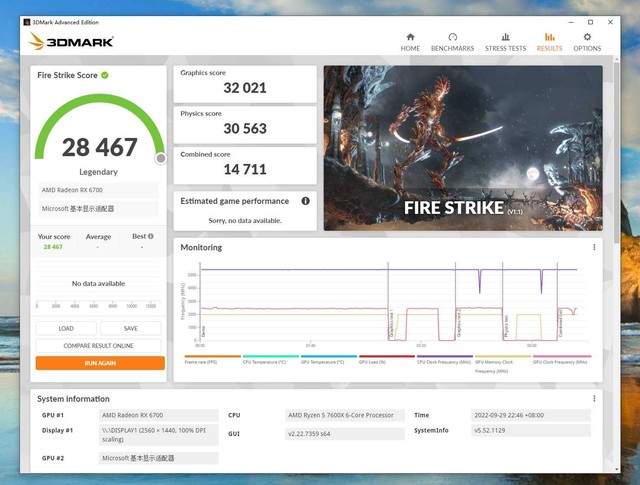Click the green validation check icon

click(105, 75)
